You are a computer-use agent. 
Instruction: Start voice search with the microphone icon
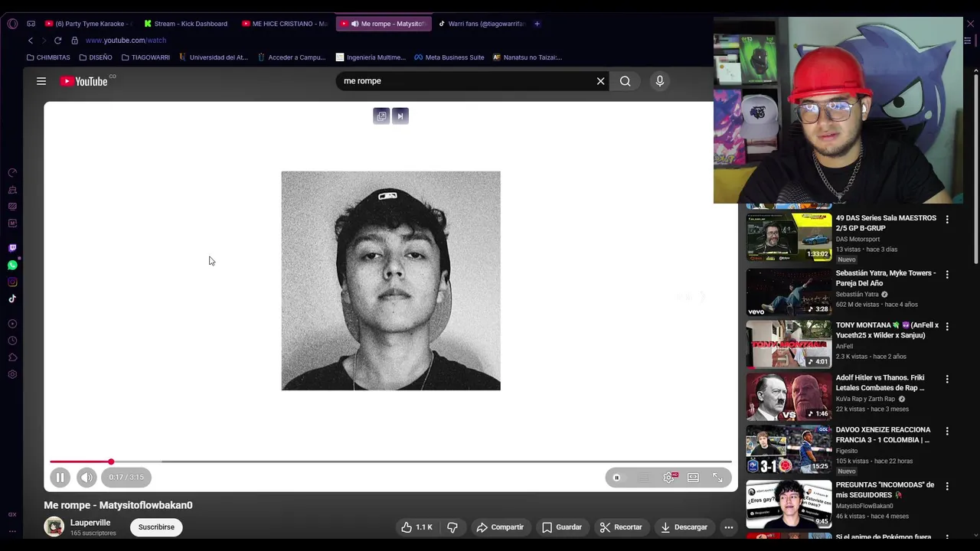(660, 81)
